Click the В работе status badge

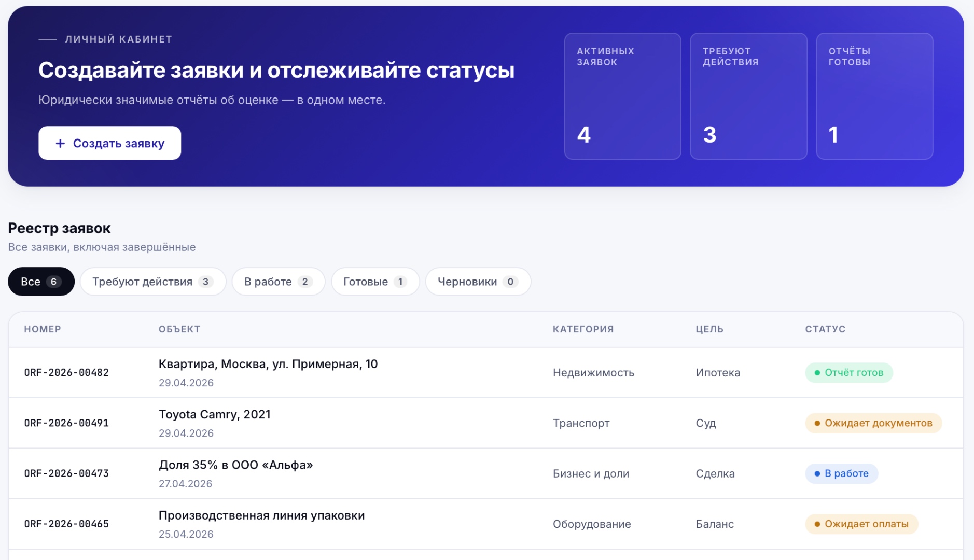(x=841, y=473)
